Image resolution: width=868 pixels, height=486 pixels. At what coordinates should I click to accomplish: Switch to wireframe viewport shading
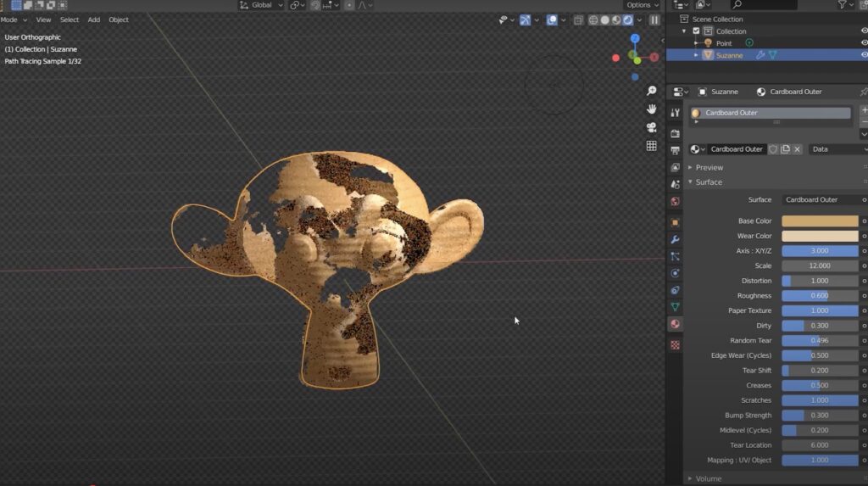pos(593,20)
